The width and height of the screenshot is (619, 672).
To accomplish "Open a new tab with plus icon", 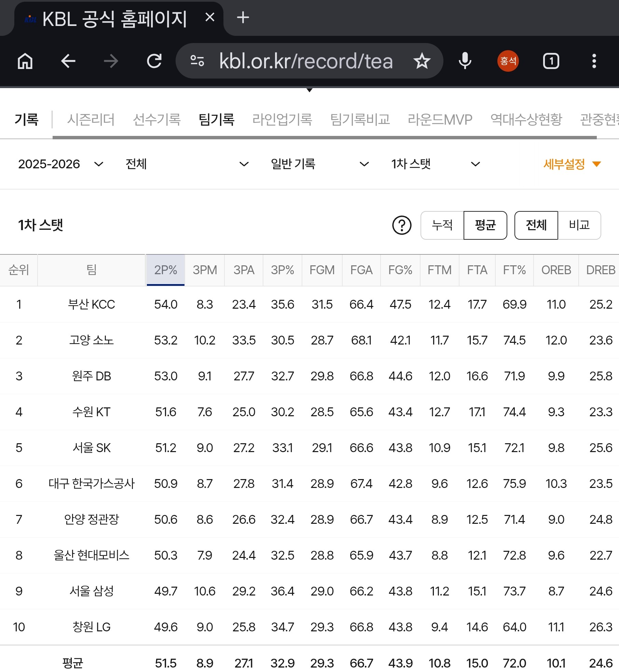I will point(243,17).
